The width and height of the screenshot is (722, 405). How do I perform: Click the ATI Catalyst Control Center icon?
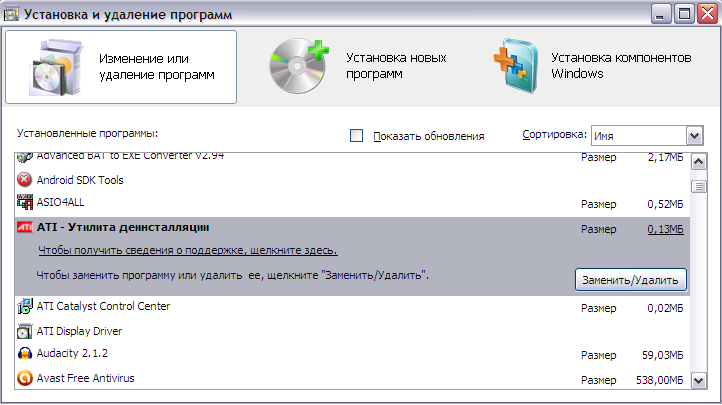(x=24, y=307)
